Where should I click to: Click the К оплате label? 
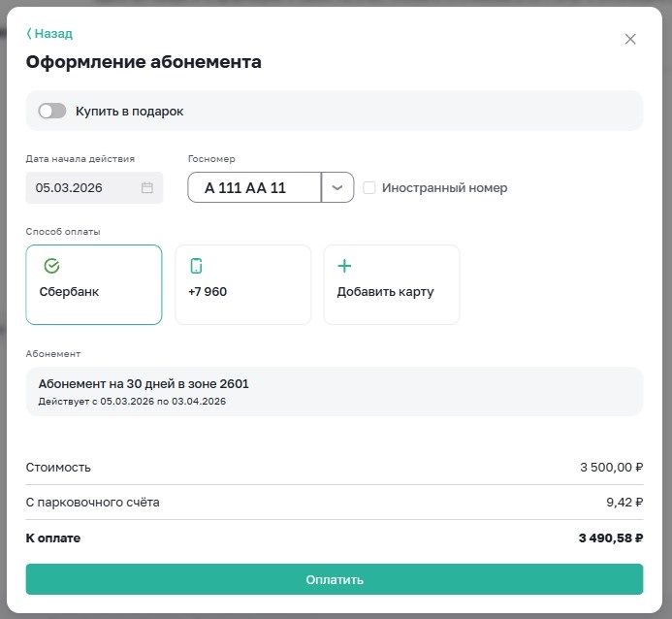click(x=53, y=538)
